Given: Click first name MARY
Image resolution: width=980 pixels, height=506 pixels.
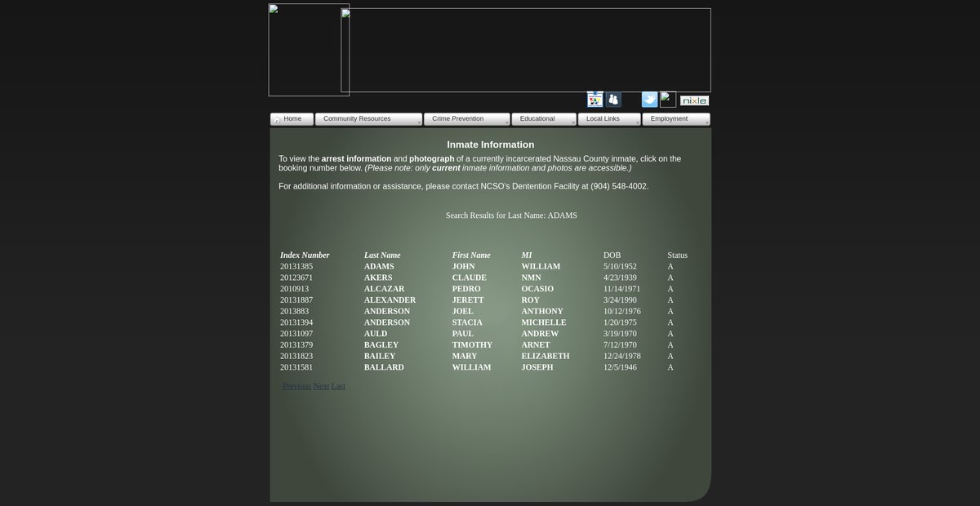Looking at the screenshot, I should [x=465, y=357].
